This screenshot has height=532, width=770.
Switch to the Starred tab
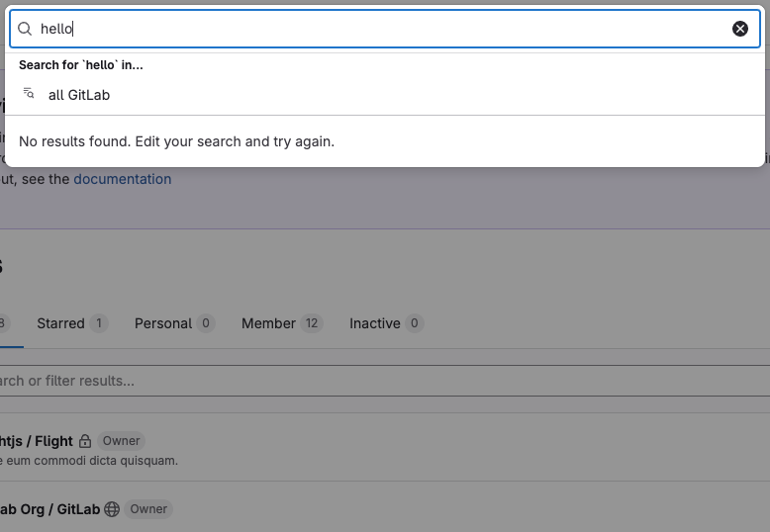[72, 323]
